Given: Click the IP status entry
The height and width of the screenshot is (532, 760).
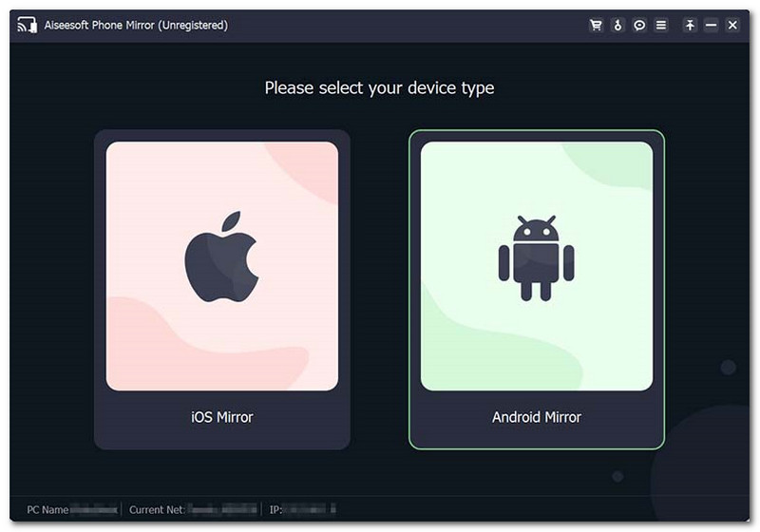Looking at the screenshot, I should pyautogui.click(x=302, y=510).
